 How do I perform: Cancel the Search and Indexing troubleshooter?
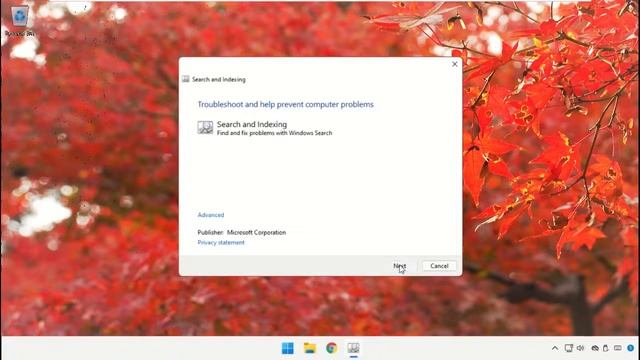click(x=439, y=266)
